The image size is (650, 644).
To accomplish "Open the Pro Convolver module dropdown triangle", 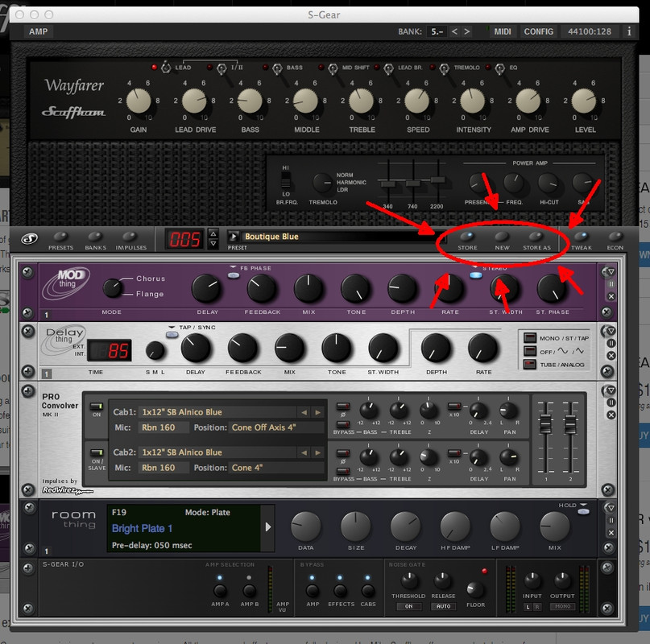I will (x=611, y=390).
